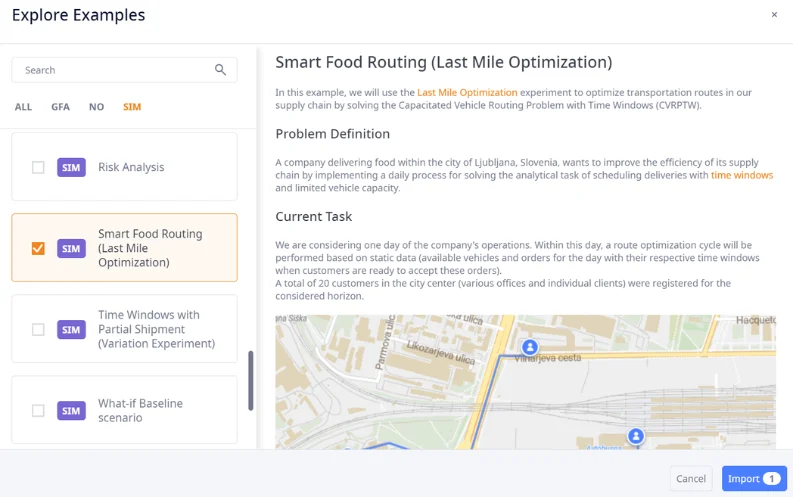
Task: Open the Last Mile Optimization link
Action: (x=467, y=92)
